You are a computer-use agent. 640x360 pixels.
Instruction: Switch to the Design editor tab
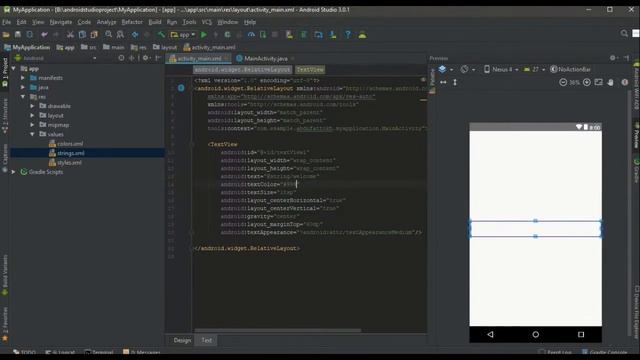[x=182, y=340]
